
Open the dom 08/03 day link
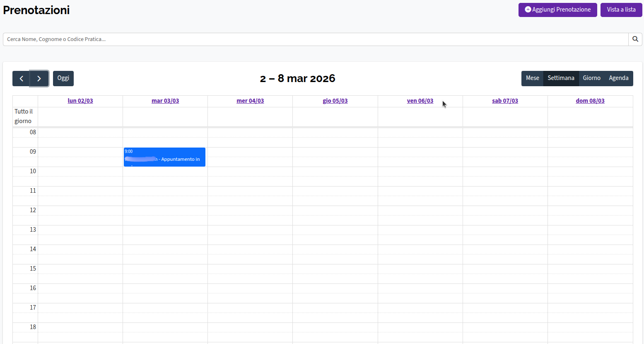click(x=590, y=100)
